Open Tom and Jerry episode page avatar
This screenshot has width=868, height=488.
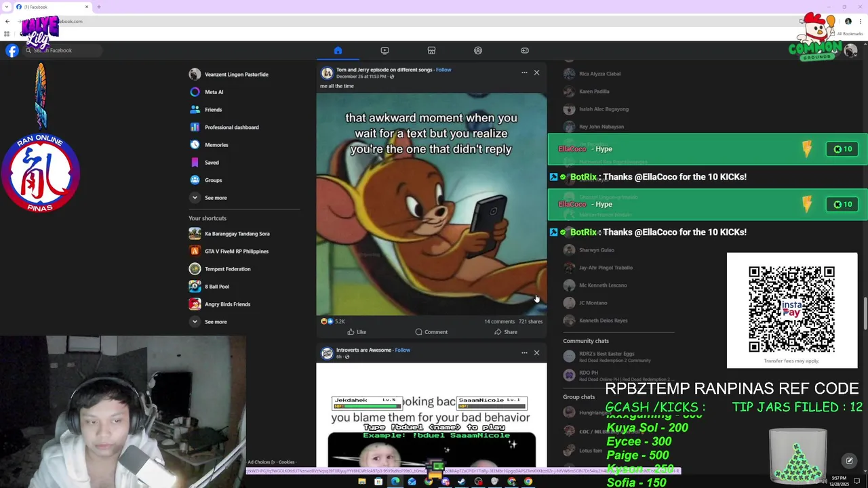pyautogui.click(x=327, y=73)
